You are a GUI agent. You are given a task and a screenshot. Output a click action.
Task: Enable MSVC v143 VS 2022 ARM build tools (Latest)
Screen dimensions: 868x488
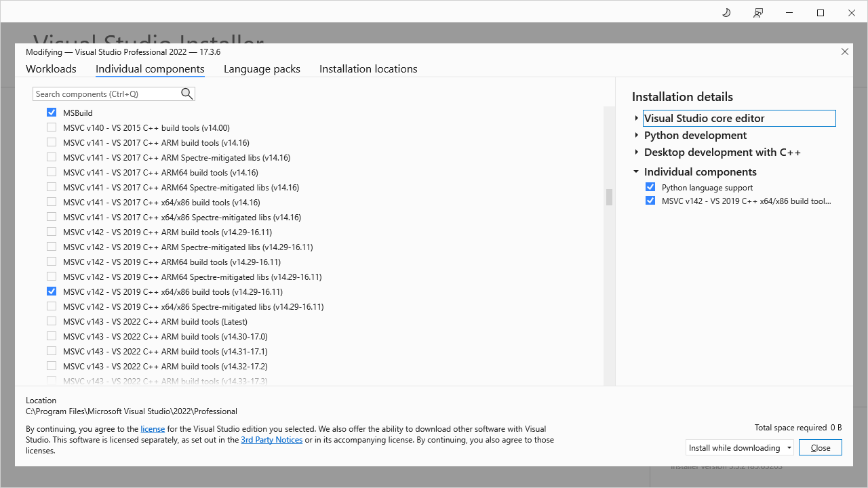click(x=52, y=321)
